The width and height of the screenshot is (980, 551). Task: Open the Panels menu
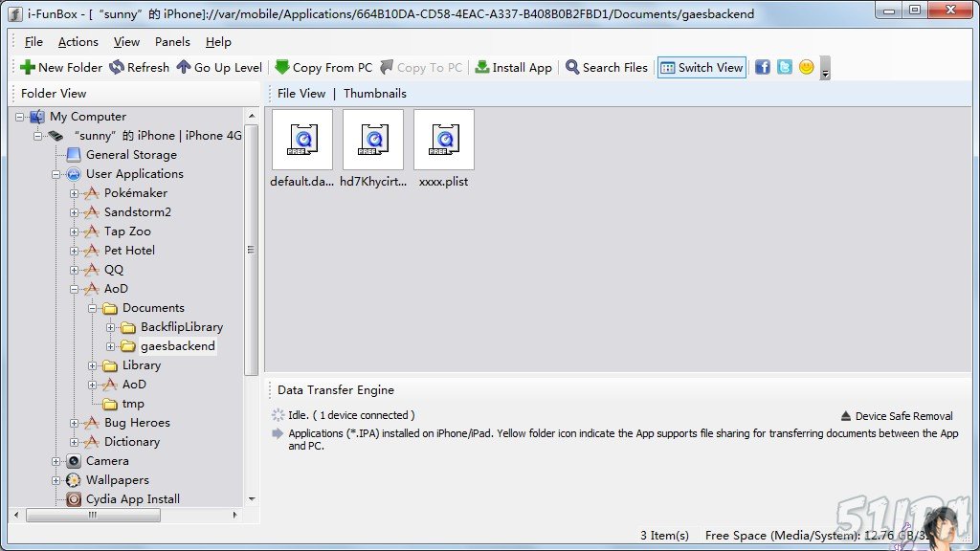[172, 42]
